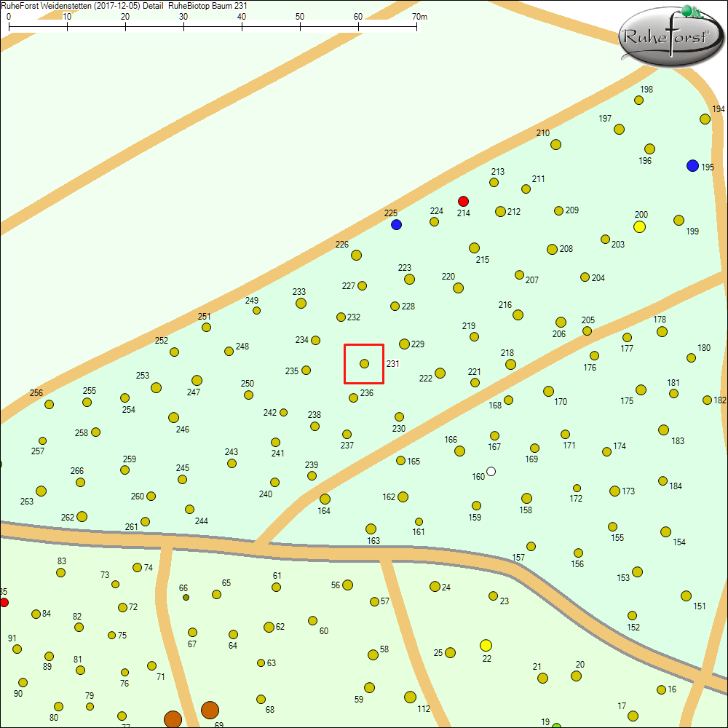Click the tree number label 231
Viewport: 728px width, 728px height.
[393, 363]
